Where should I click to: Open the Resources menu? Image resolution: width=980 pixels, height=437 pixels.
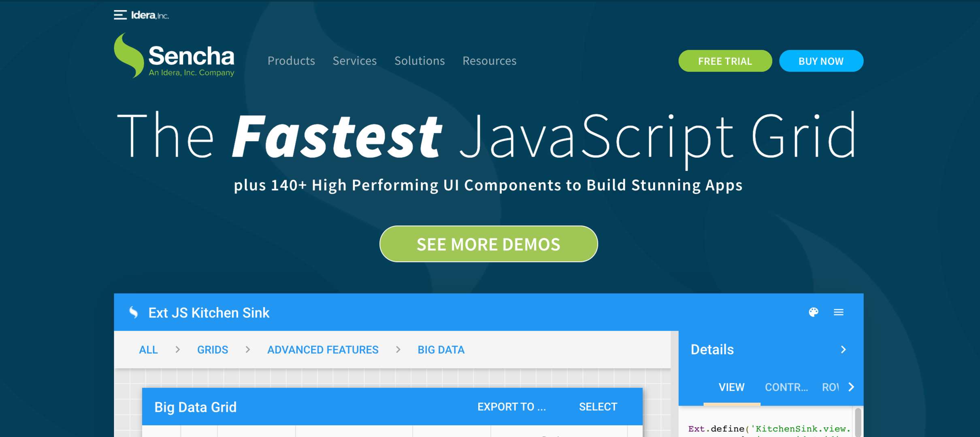point(490,61)
